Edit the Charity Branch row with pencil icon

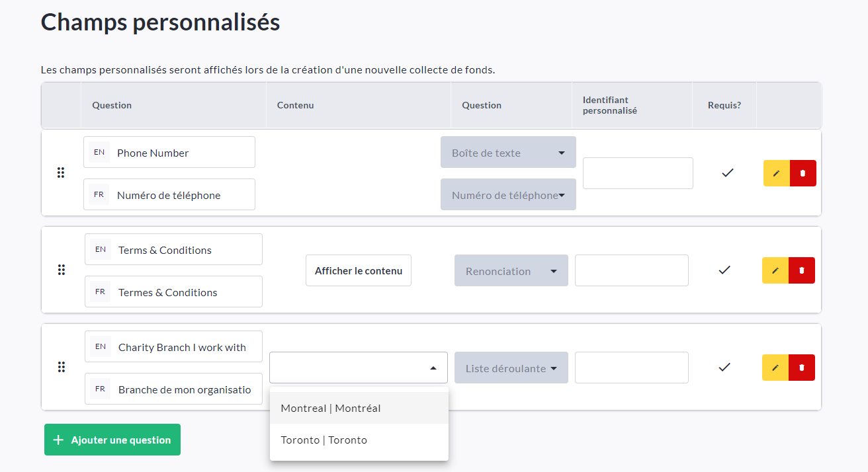[775, 368]
